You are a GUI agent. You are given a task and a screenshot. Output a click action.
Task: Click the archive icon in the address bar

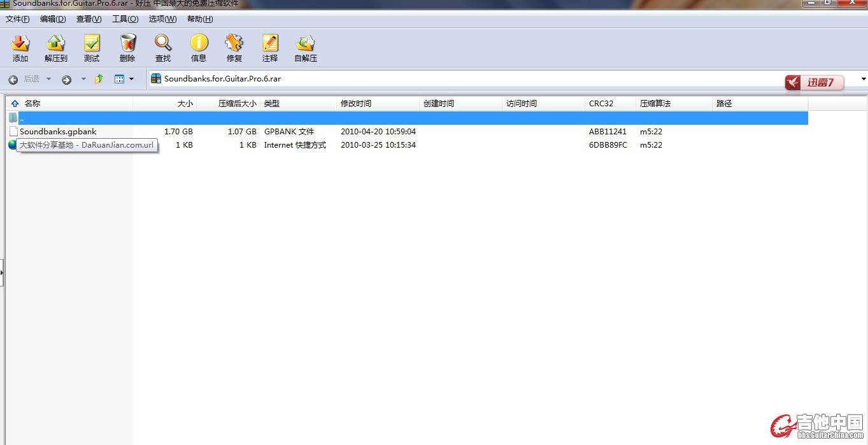156,79
